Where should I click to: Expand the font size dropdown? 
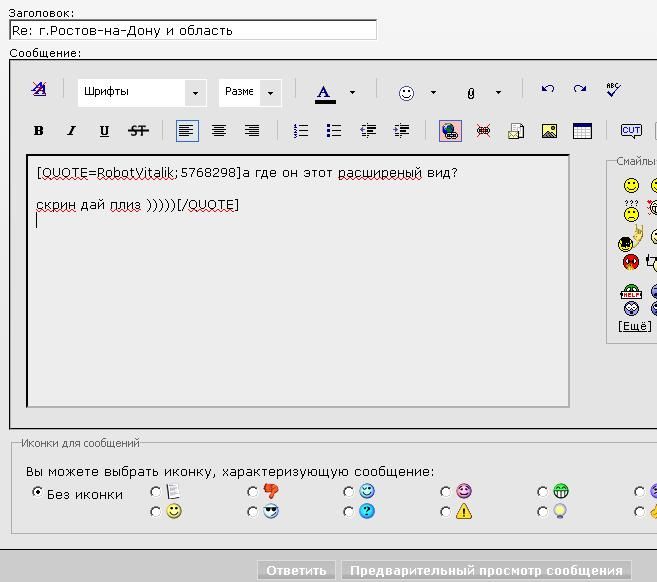tap(270, 92)
